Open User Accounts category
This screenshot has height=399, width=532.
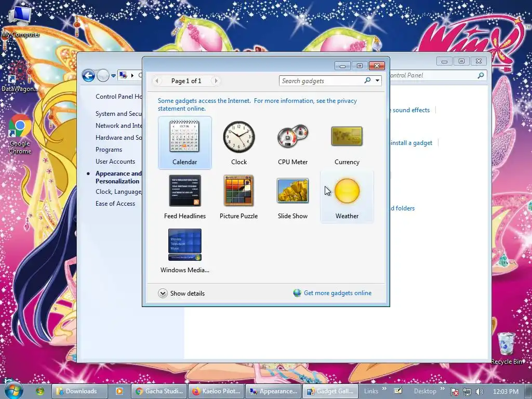(115, 162)
